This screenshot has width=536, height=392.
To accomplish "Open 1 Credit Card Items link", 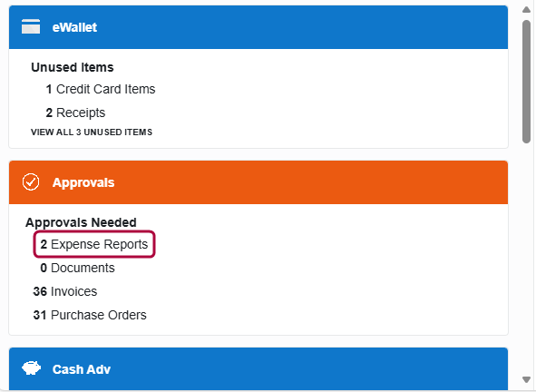I will click(101, 89).
